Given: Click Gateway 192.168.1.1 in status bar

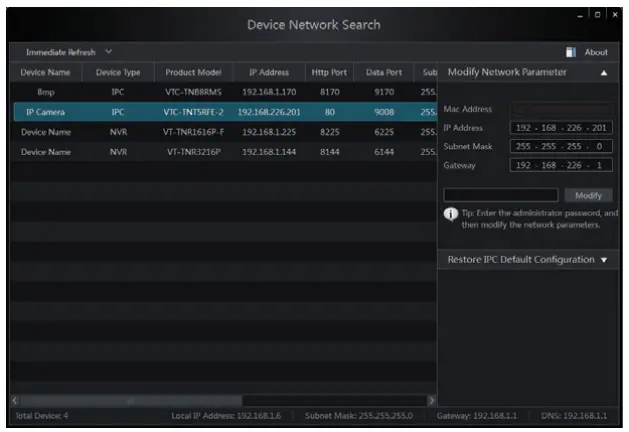Looking at the screenshot, I should click(x=477, y=416).
